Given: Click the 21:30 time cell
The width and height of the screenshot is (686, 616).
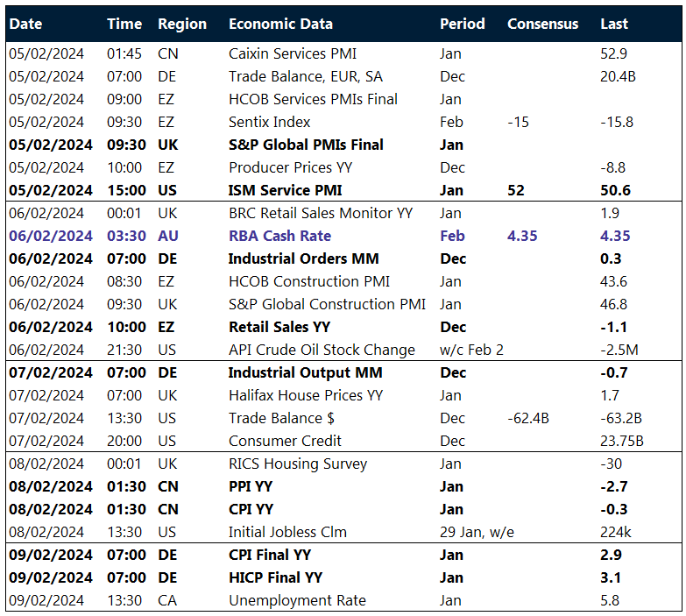Looking at the screenshot, I should point(124,350).
